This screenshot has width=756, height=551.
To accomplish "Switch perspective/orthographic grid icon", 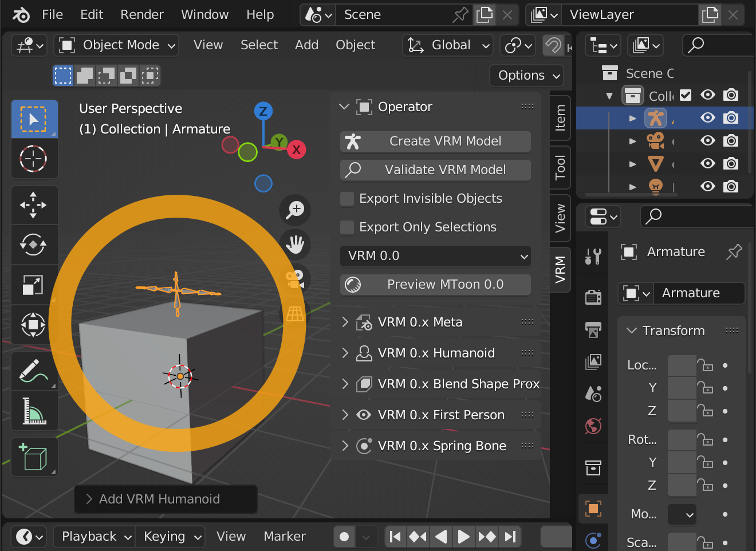I will click(295, 314).
